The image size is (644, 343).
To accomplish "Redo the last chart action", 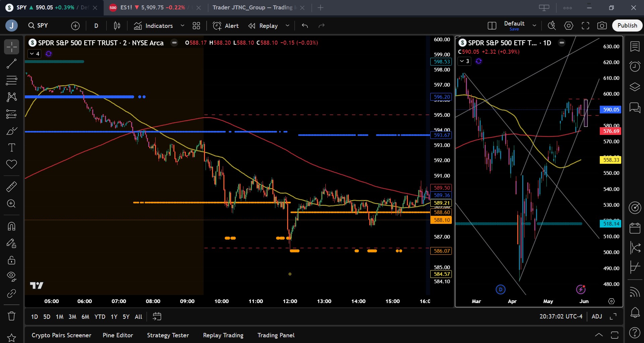I will click(x=321, y=26).
